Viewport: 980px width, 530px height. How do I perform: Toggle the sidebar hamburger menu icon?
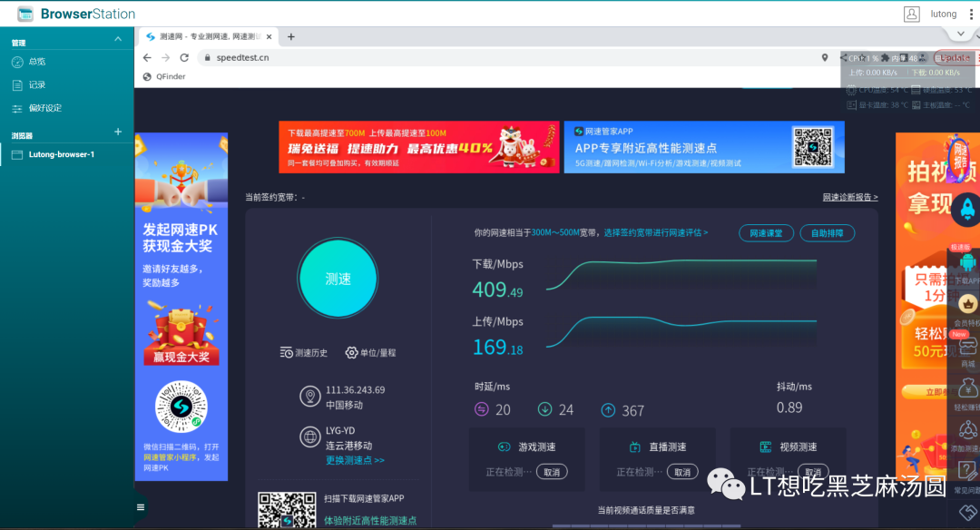pyautogui.click(x=141, y=507)
